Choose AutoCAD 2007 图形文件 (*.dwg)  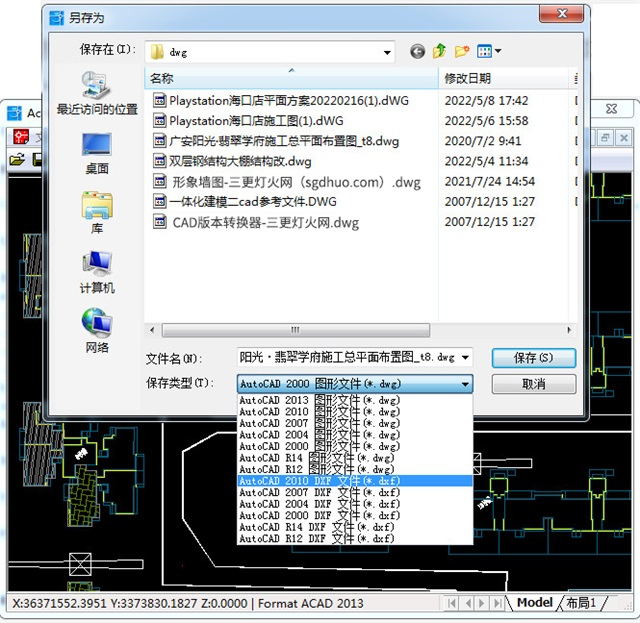pos(355,423)
